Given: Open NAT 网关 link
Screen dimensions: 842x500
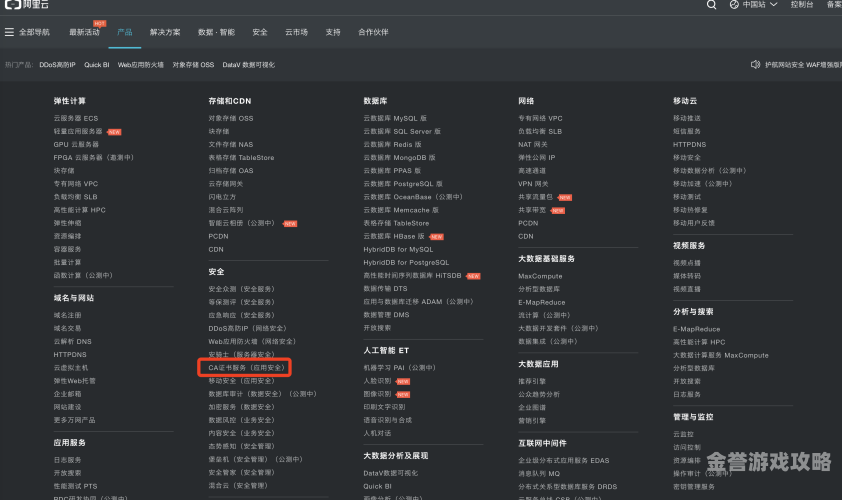Looking at the screenshot, I should [x=532, y=144].
